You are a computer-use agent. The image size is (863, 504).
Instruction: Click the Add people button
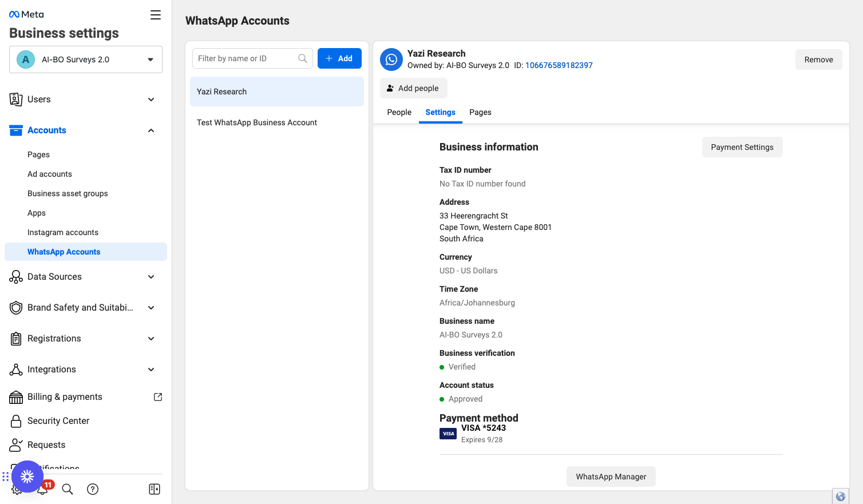coord(414,88)
